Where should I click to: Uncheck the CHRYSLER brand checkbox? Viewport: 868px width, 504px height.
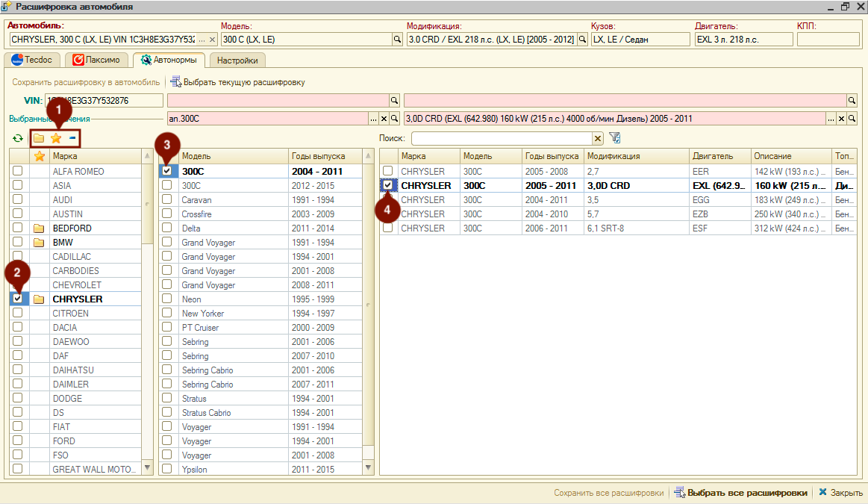(18, 299)
